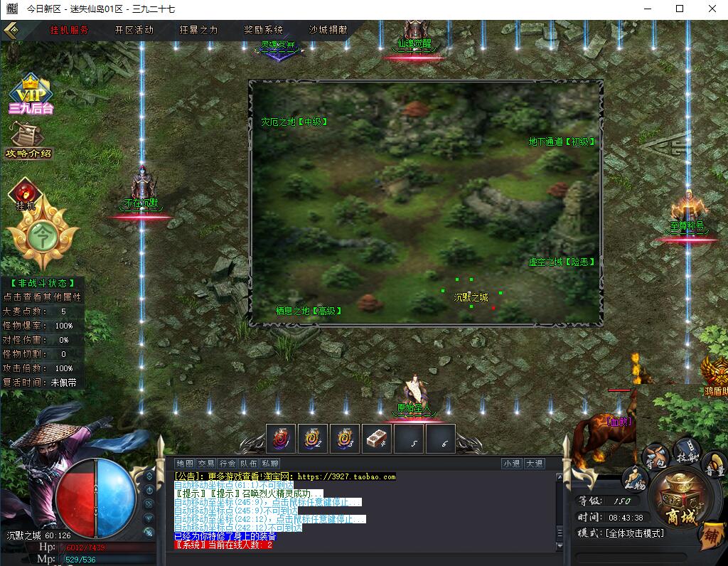The width and height of the screenshot is (728, 566).
Task: Click the 小退 logout button
Action: [511, 464]
